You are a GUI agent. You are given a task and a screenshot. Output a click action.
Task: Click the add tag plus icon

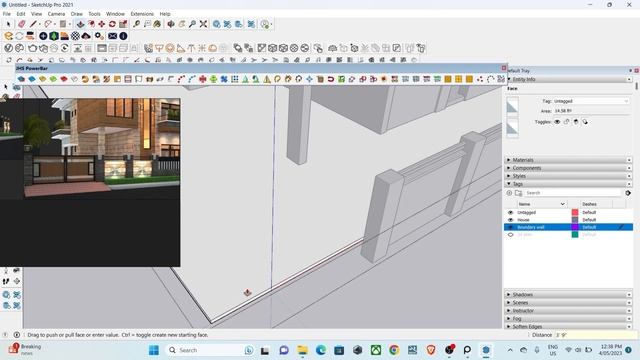pos(509,193)
